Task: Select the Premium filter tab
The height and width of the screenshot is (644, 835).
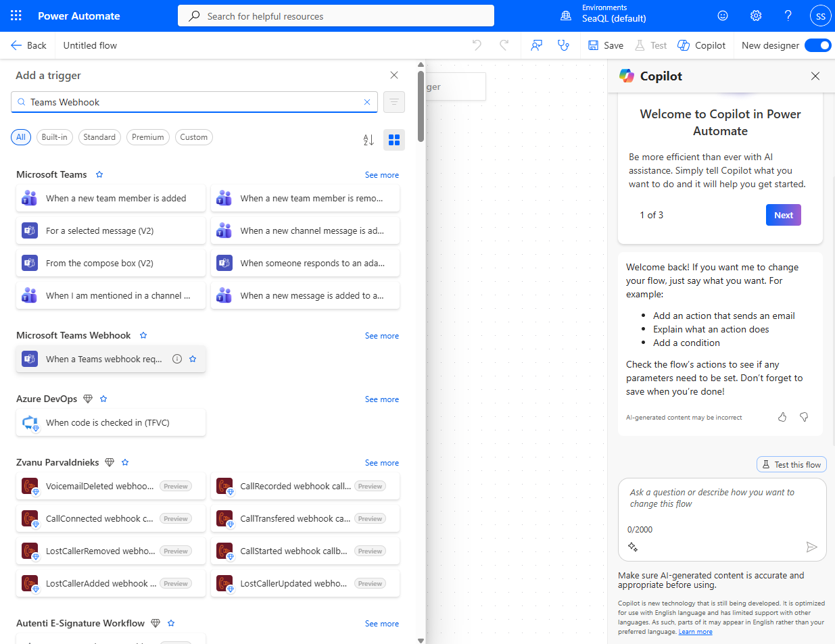Action: (147, 137)
